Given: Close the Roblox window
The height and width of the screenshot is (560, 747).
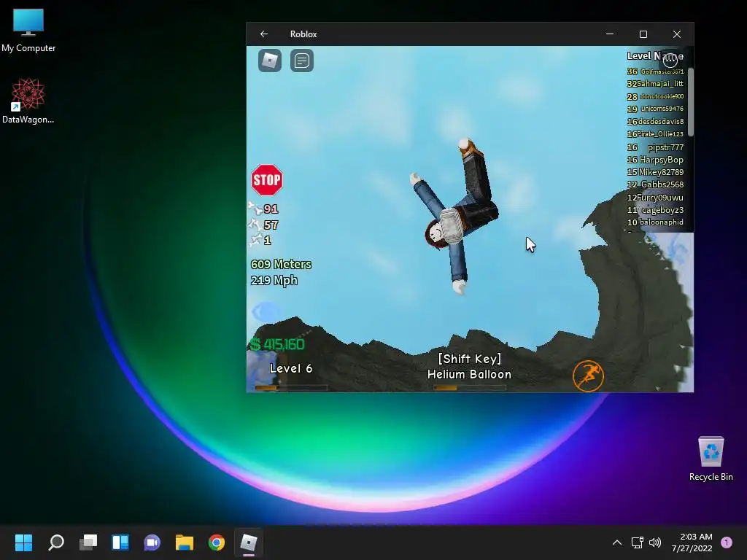Looking at the screenshot, I should point(677,34).
